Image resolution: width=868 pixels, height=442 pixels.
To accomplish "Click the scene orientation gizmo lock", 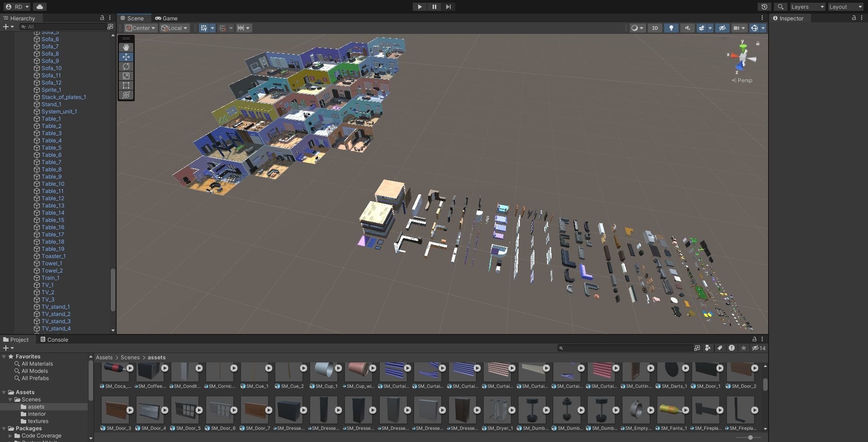I will point(758,43).
